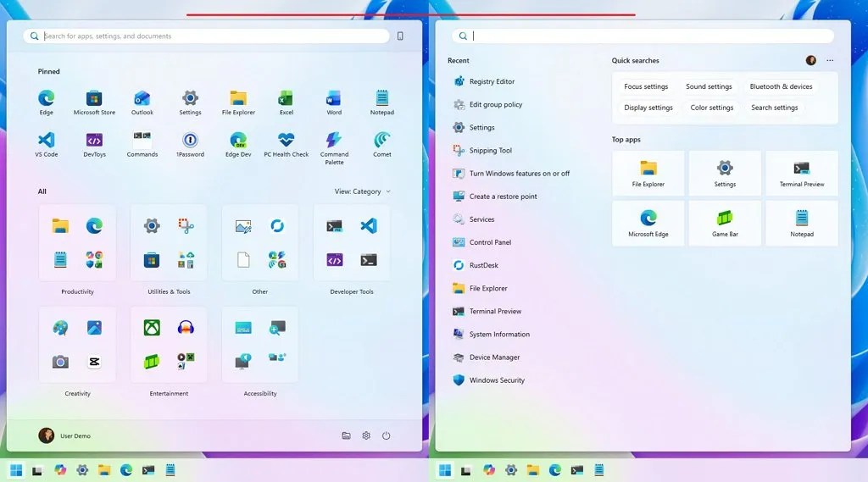The width and height of the screenshot is (868, 482).
Task: Open Create a restore point
Action: click(495, 197)
